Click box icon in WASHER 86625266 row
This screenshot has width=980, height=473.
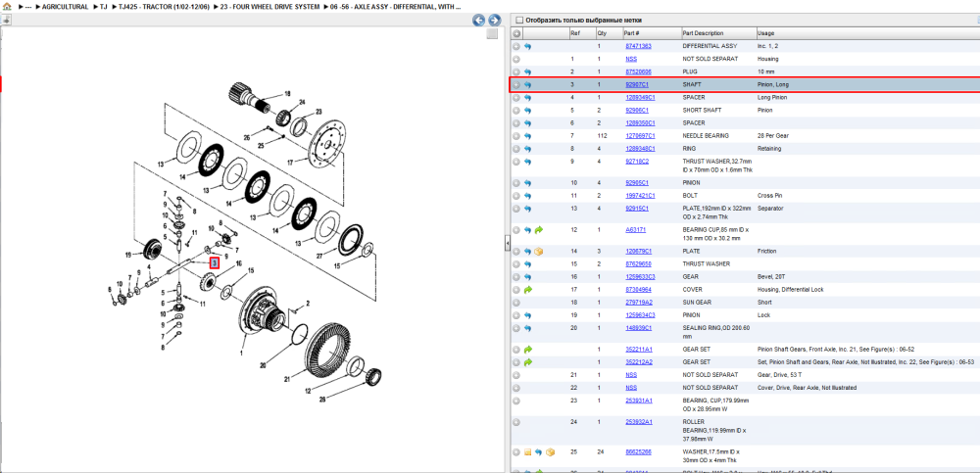[x=550, y=451]
